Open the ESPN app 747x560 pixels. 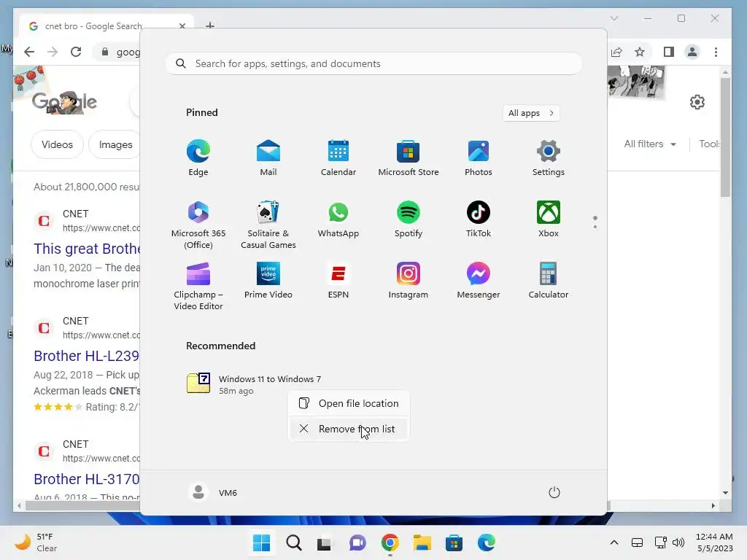click(x=338, y=281)
